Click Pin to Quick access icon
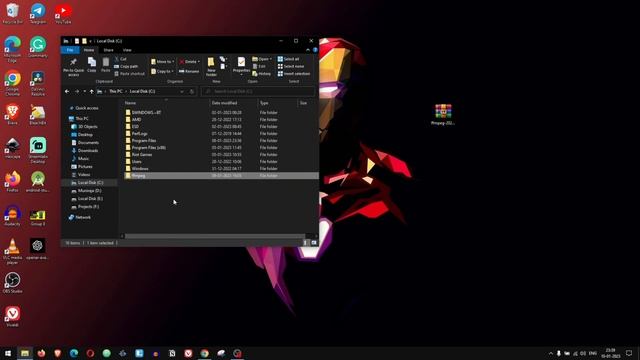640x360 pixels. (73, 67)
